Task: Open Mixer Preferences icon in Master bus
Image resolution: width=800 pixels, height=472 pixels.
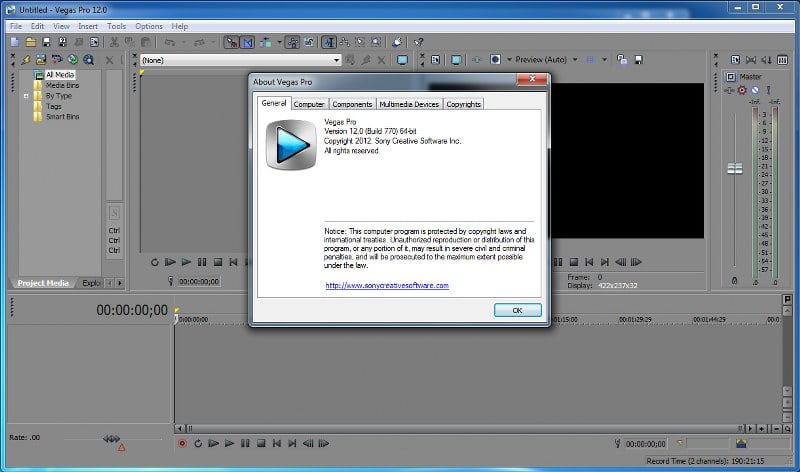Action: (782, 60)
